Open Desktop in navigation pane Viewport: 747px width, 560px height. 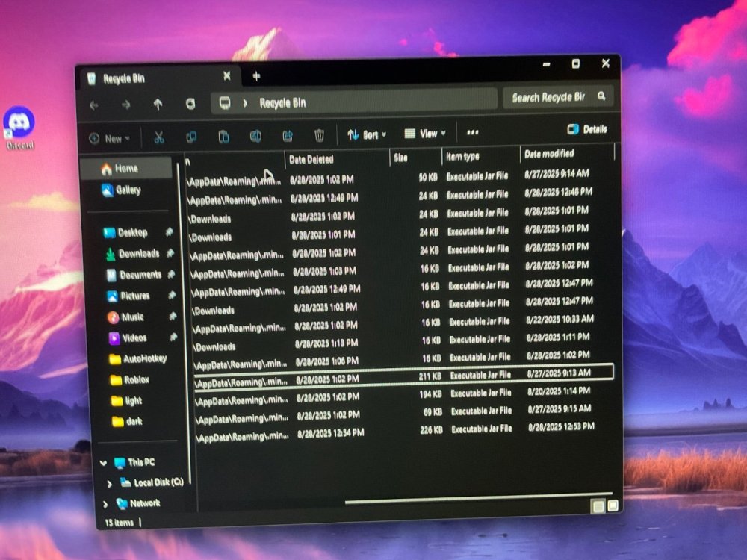125,232
